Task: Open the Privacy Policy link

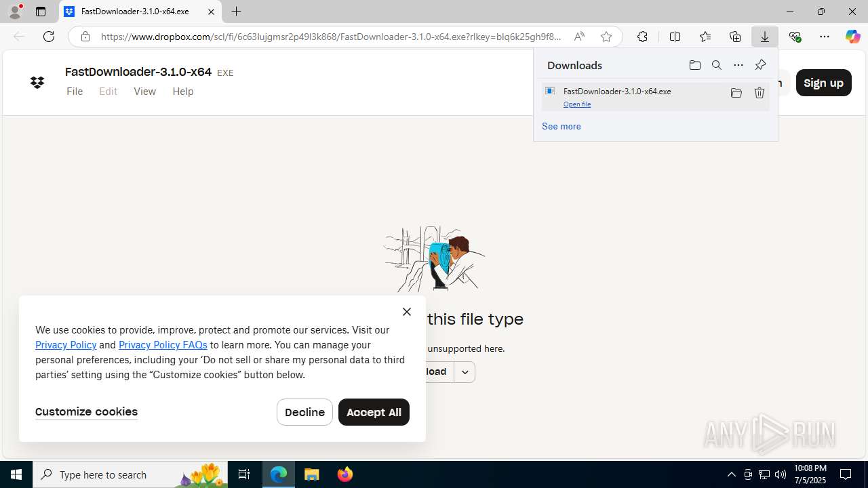Action: pyautogui.click(x=66, y=345)
